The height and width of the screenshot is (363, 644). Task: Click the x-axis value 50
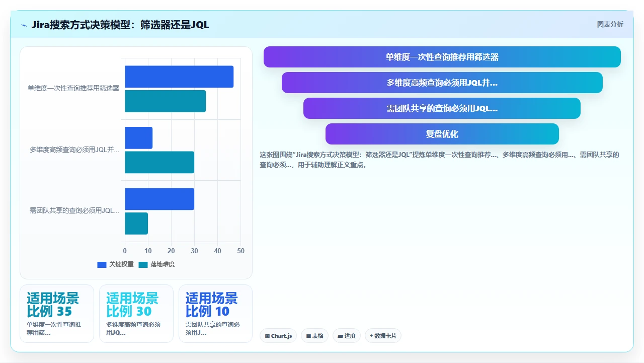(x=240, y=251)
